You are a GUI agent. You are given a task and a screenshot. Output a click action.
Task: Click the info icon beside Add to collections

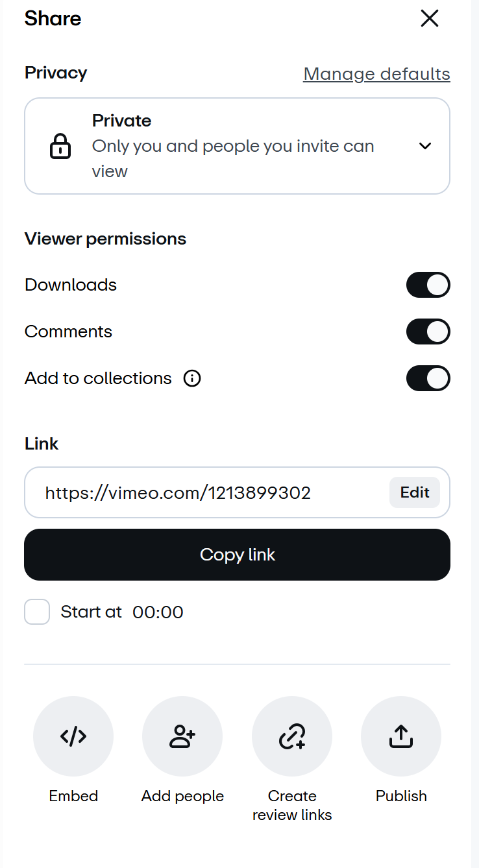pyautogui.click(x=192, y=378)
